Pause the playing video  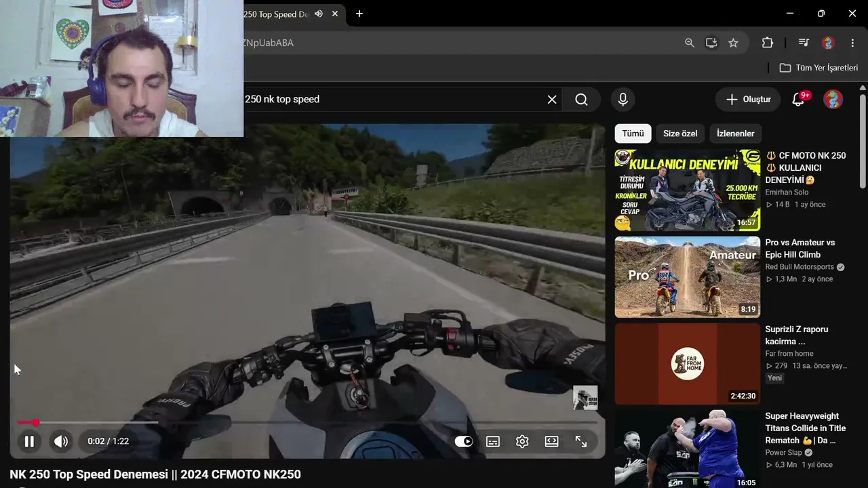click(29, 441)
